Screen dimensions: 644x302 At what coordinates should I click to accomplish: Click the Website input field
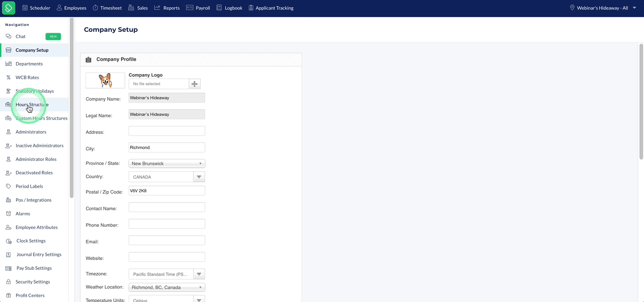coord(167,257)
